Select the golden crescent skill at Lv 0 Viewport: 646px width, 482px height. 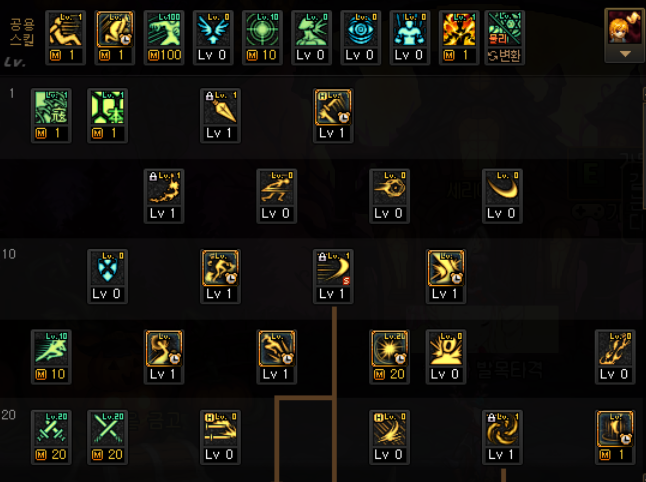pos(502,196)
